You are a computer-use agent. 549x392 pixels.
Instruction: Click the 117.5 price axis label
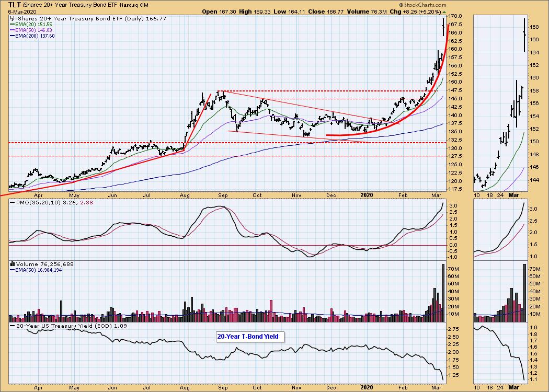[x=454, y=189]
